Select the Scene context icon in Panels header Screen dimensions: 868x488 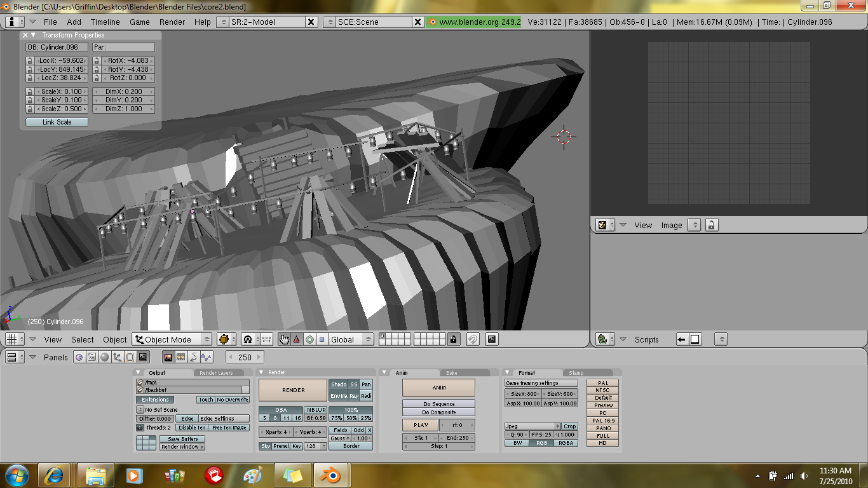click(143, 357)
